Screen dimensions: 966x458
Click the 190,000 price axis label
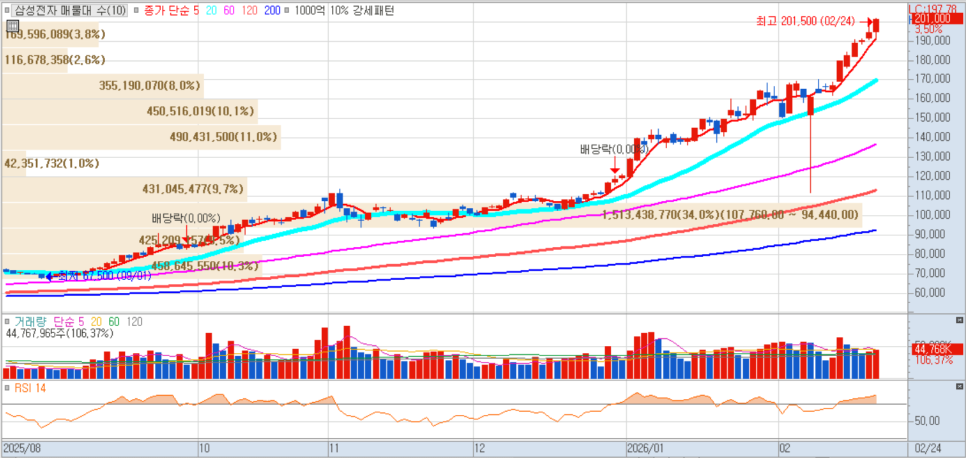931,40
